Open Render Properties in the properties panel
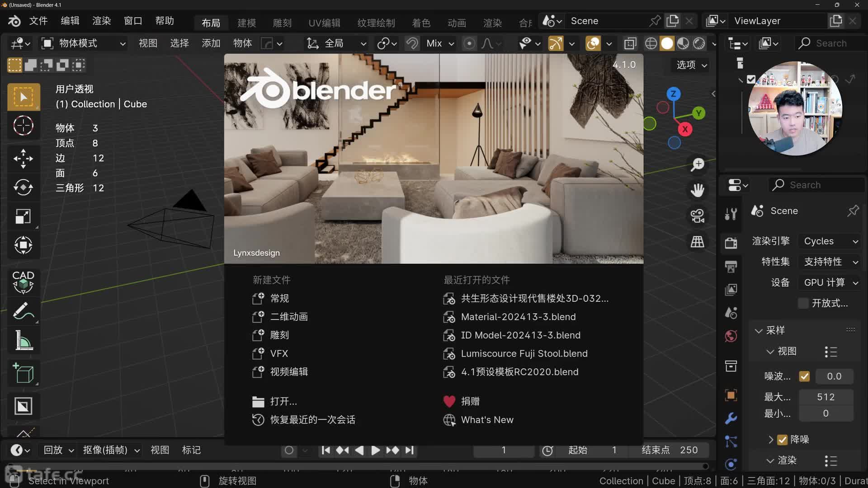 pos(731,242)
